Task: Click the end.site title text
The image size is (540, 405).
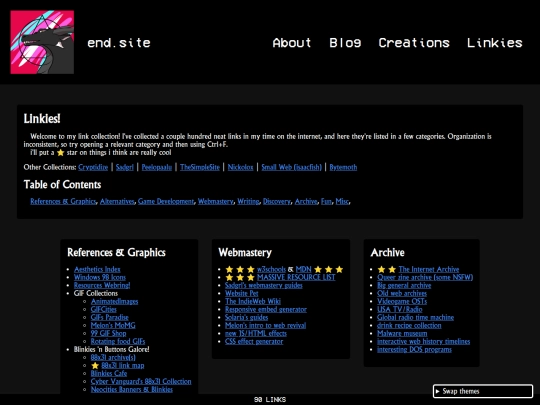Action: click(119, 43)
